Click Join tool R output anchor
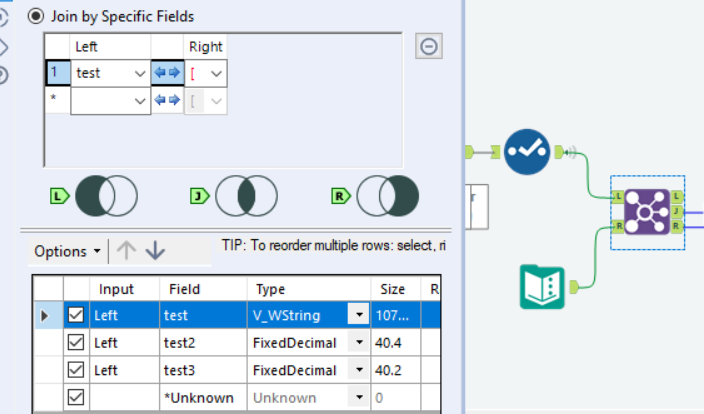The image size is (704, 414). (677, 226)
